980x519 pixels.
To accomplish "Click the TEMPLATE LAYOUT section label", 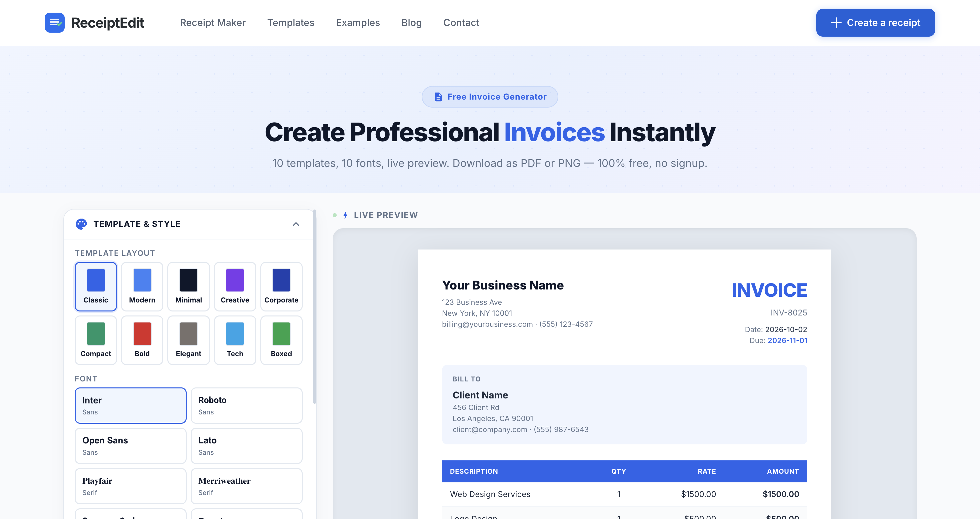I will 115,253.
